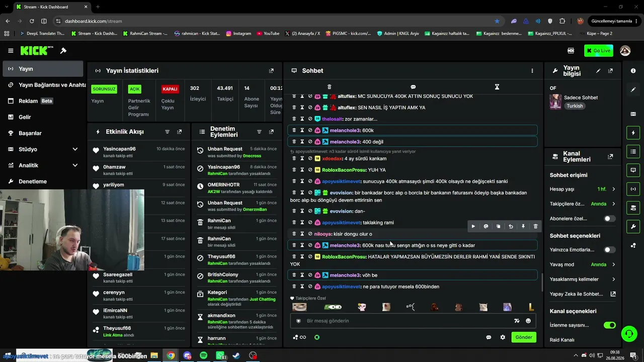Click the hourglass icon below the Sohbet header
The width and height of the screenshot is (644, 362).
tap(497, 87)
